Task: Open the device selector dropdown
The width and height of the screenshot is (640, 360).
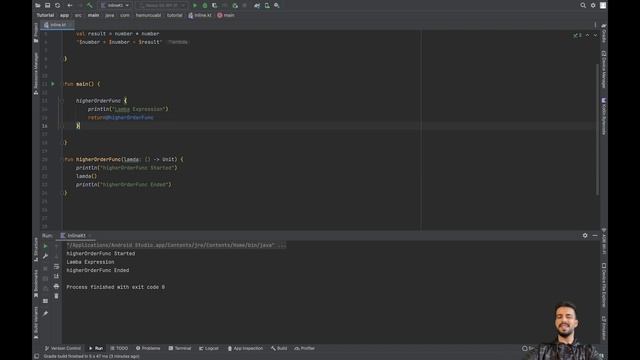Action: [x=161, y=5]
